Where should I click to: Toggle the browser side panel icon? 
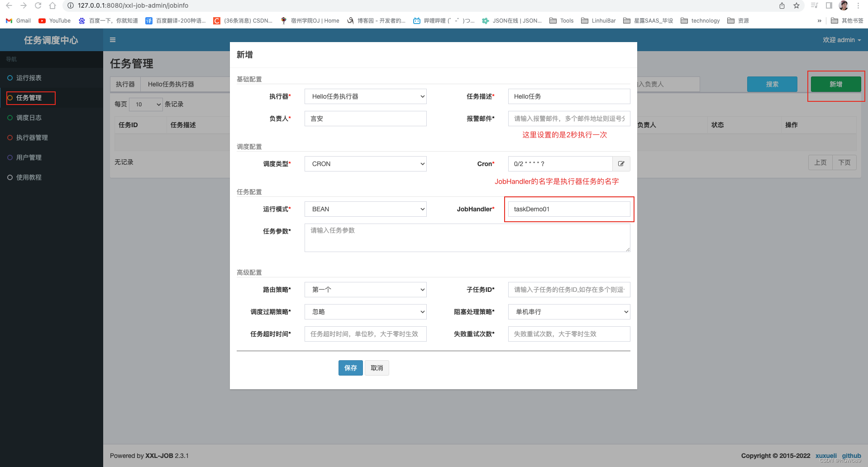(829, 5)
